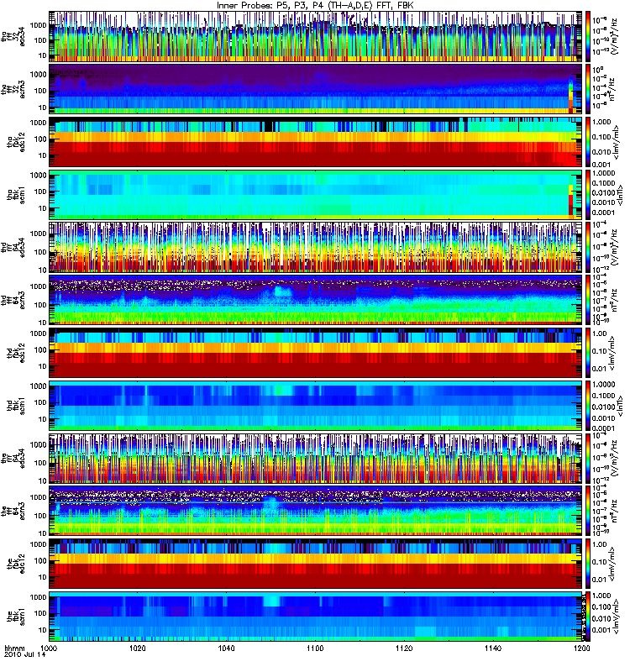630x672 pixels.
Task: Click inside the tha fff scm3 spectrogram panel
Action: click(316, 89)
